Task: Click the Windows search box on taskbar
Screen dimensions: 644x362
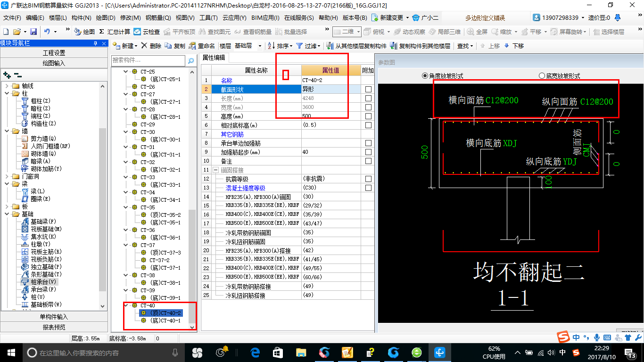Action: click(103, 353)
